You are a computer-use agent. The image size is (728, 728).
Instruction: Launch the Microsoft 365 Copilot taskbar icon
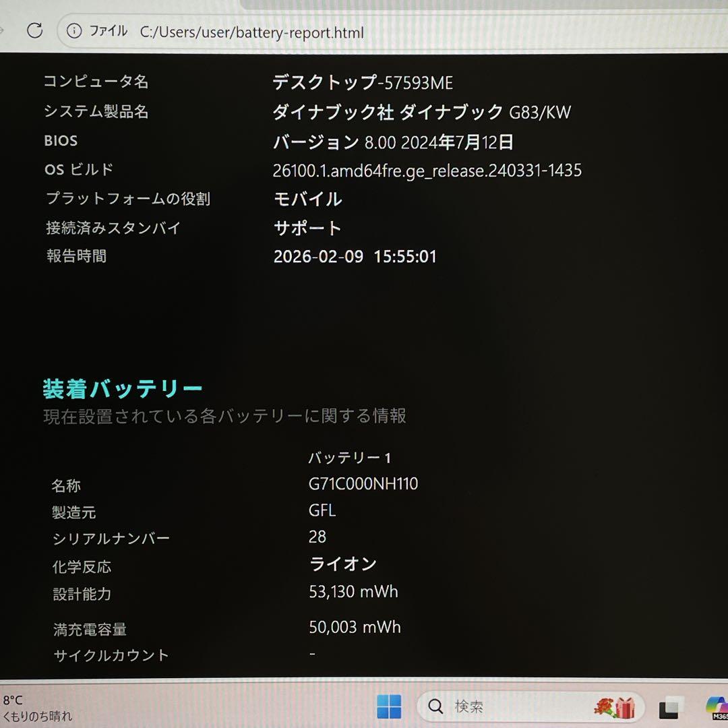pyautogui.click(x=716, y=707)
